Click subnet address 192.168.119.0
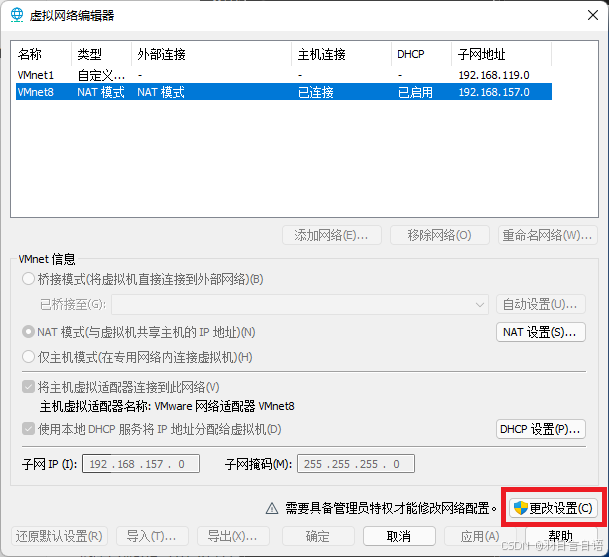Image resolution: width=609 pixels, height=557 pixels. point(494,75)
